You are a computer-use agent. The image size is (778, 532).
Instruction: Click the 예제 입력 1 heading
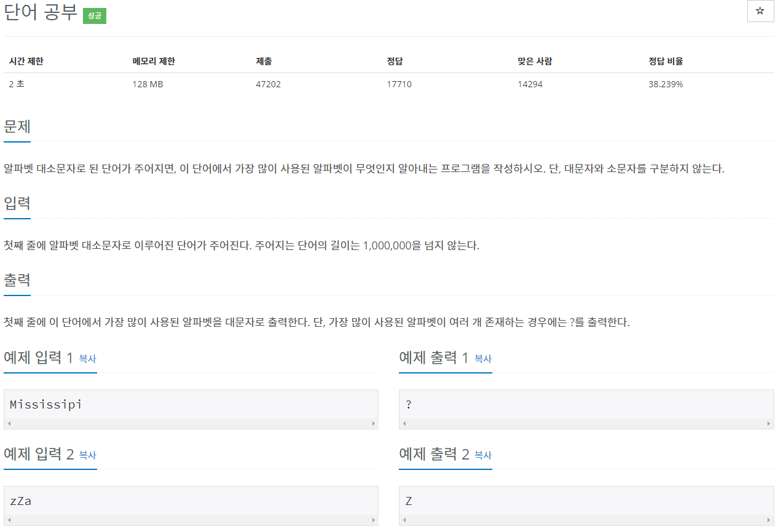pos(39,358)
